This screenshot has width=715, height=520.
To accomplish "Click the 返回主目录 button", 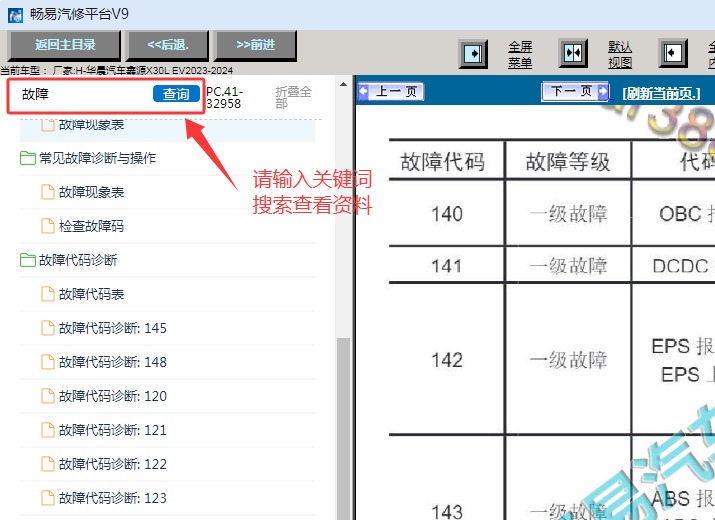I will coord(65,45).
